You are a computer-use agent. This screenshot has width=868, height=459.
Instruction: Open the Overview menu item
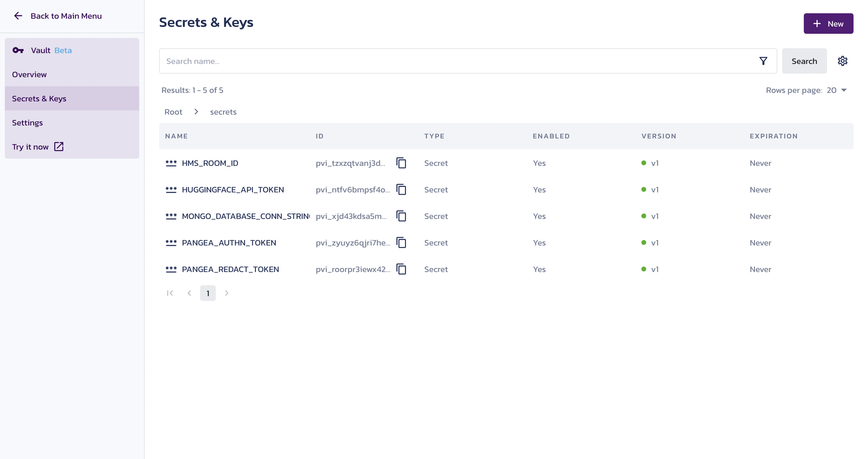click(x=29, y=74)
